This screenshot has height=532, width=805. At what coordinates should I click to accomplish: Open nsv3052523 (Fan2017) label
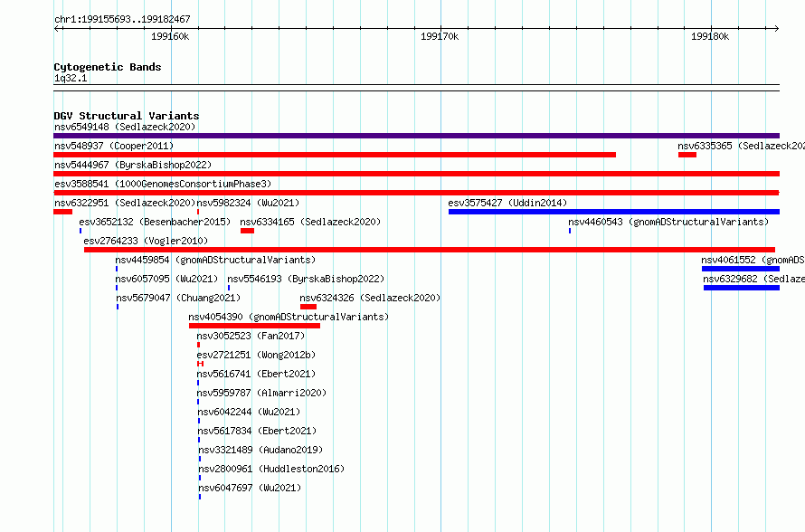(251, 336)
